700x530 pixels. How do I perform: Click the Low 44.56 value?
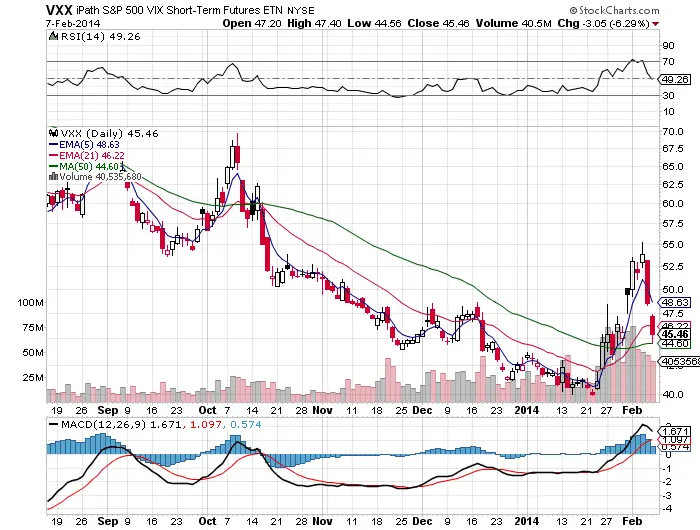374,23
